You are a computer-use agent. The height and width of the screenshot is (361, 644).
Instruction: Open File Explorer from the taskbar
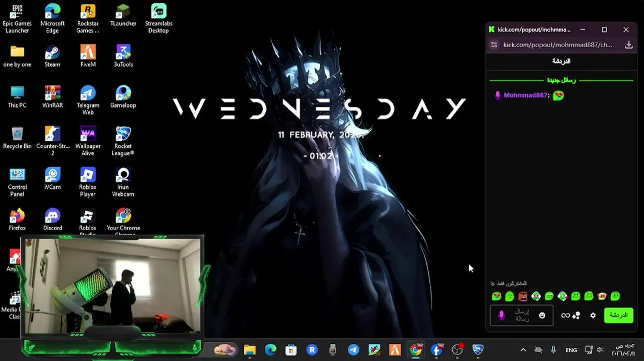coord(250,349)
